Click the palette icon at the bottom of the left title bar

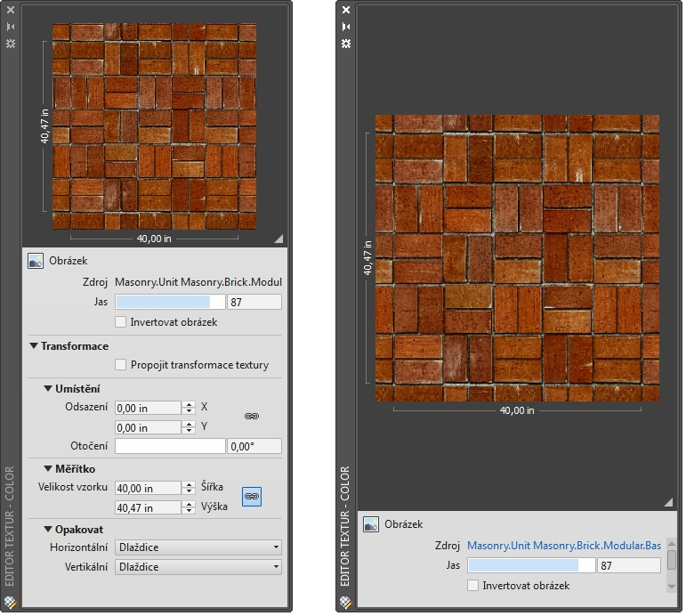click(x=11, y=601)
